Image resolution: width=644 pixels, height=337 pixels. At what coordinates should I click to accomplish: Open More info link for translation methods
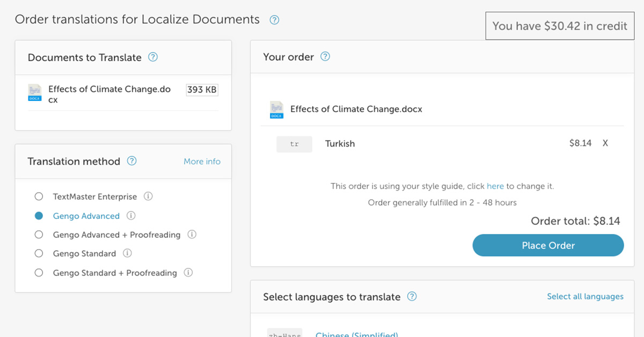[x=202, y=162]
